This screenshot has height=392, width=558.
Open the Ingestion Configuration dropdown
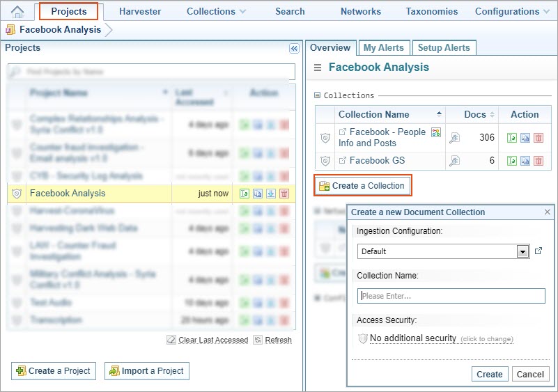(523, 251)
